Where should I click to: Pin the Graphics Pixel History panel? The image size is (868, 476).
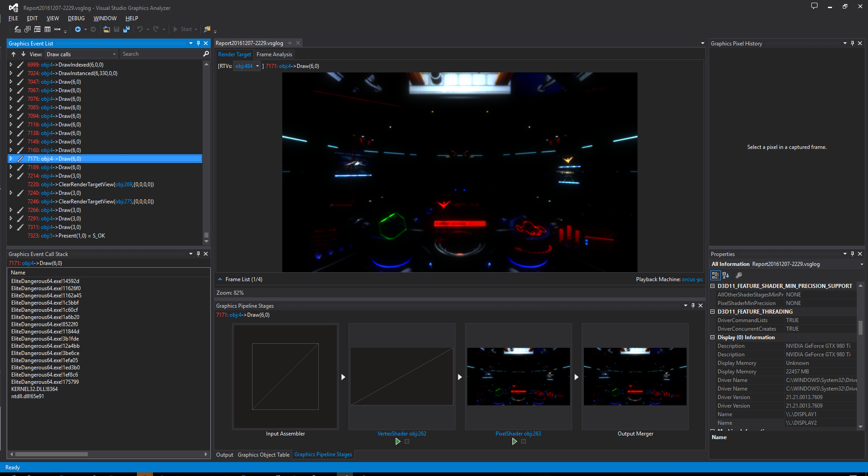pyautogui.click(x=852, y=43)
